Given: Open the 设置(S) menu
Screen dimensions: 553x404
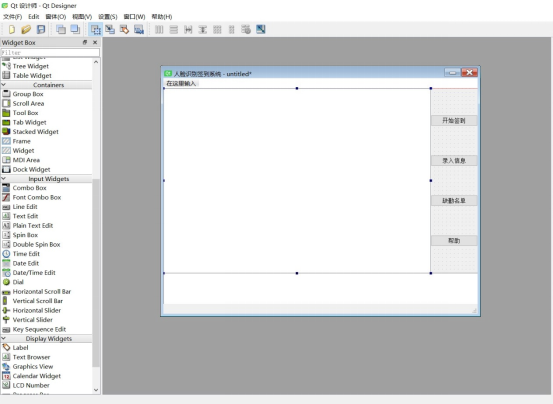Looking at the screenshot, I should click(108, 17).
